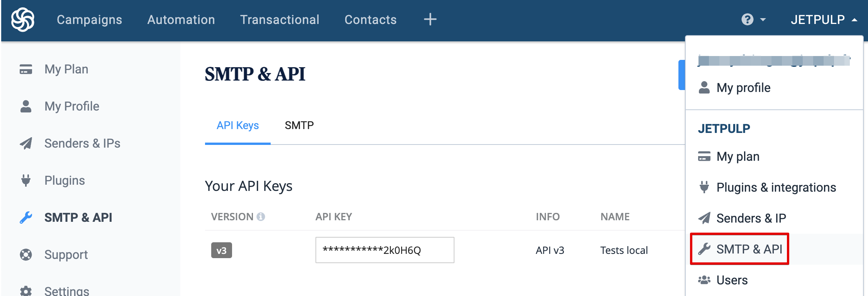Screen dimensions: 868x296
Task: Click the credit card My Plan icon
Action: (26, 69)
